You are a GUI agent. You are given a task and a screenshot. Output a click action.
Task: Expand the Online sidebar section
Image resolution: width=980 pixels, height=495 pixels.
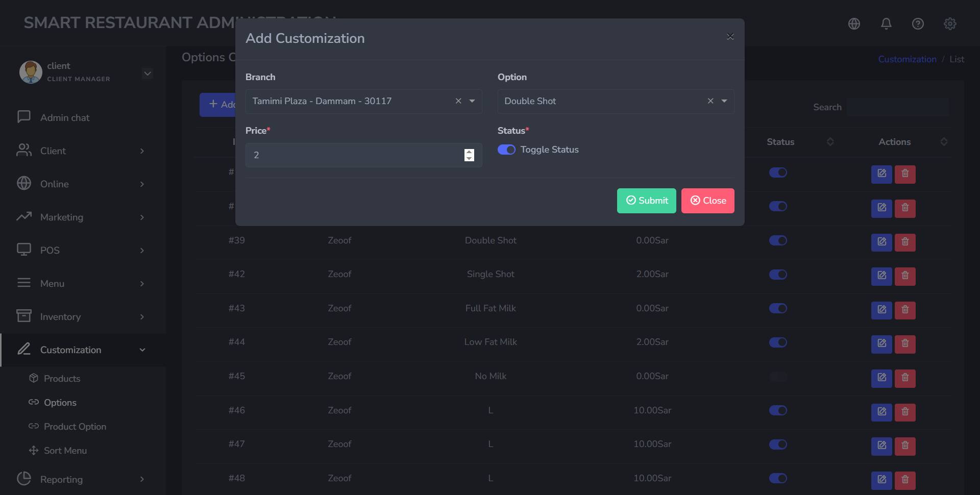pos(83,184)
